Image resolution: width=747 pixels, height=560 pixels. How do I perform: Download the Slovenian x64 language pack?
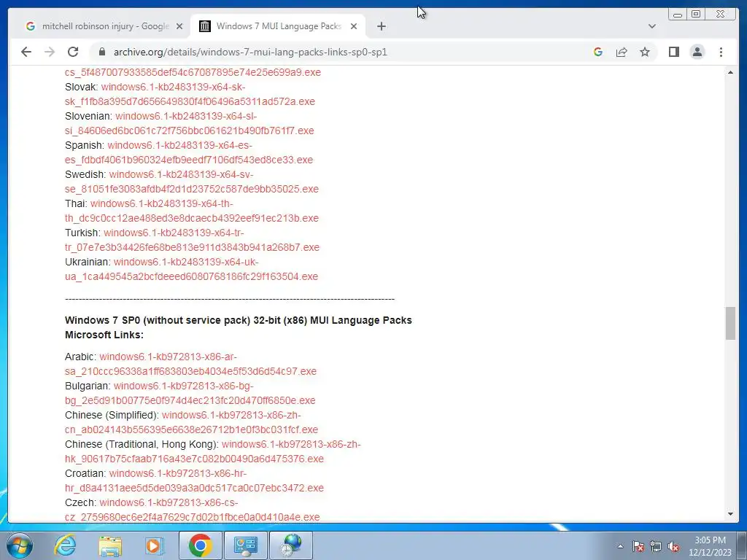pyautogui.click(x=190, y=123)
